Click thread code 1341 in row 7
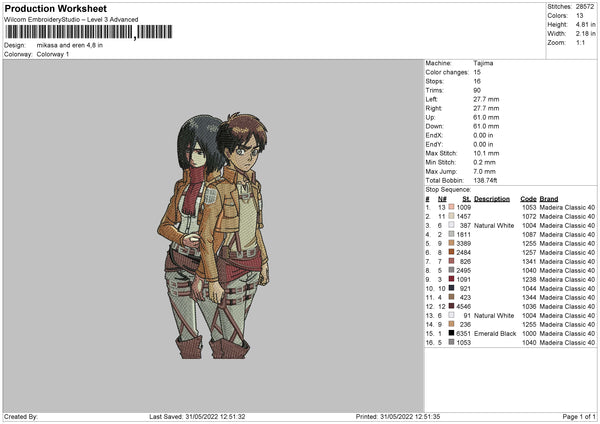The height and width of the screenshot is (424, 600). (529, 262)
